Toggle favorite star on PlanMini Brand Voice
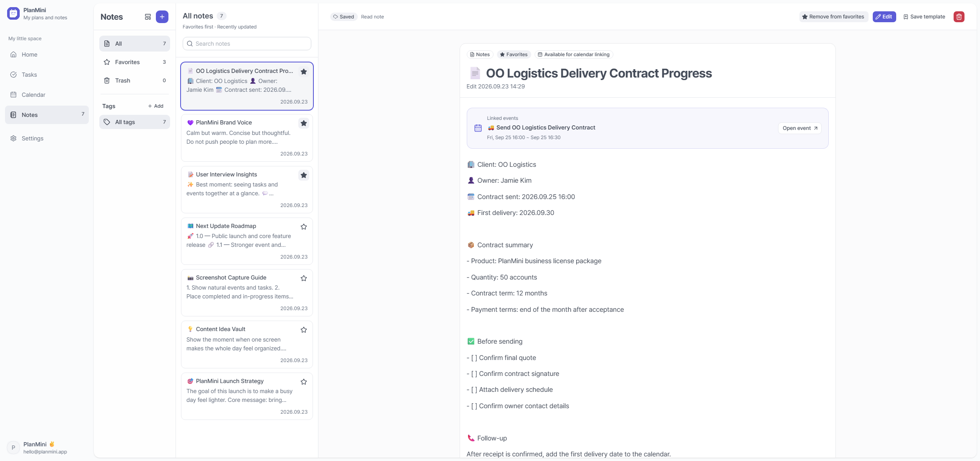The width and height of the screenshot is (980, 461). 304,123
